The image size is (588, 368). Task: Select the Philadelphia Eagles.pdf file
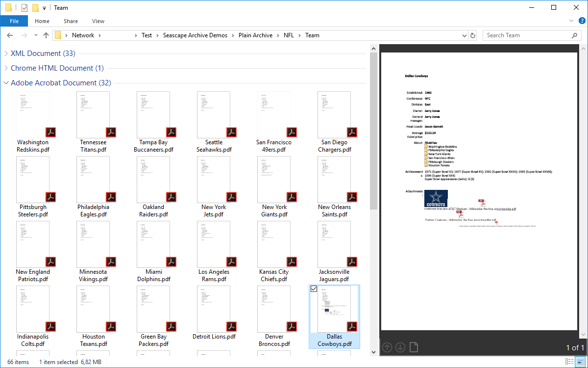pos(93,186)
